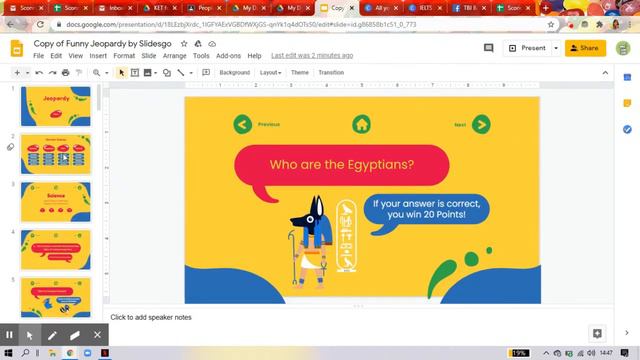640x360 pixels.
Task: Open the move to Drive folder icon
Action: [198, 44]
